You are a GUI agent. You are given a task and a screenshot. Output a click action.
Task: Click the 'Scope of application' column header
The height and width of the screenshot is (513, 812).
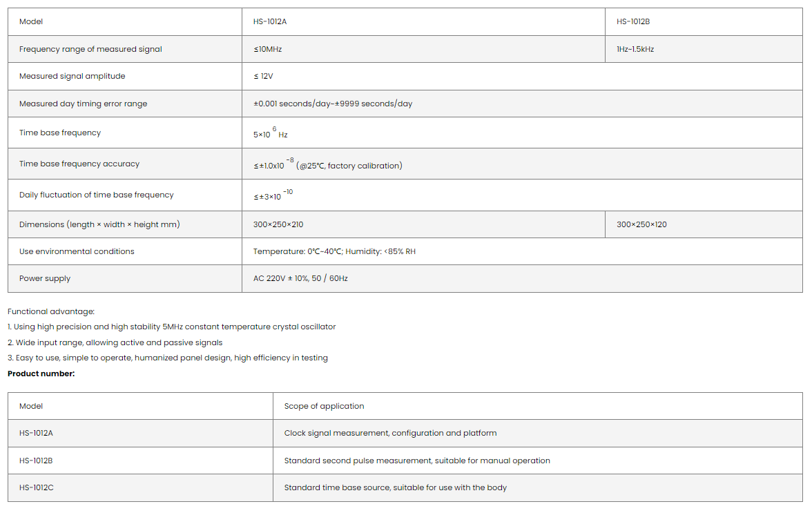(x=324, y=406)
